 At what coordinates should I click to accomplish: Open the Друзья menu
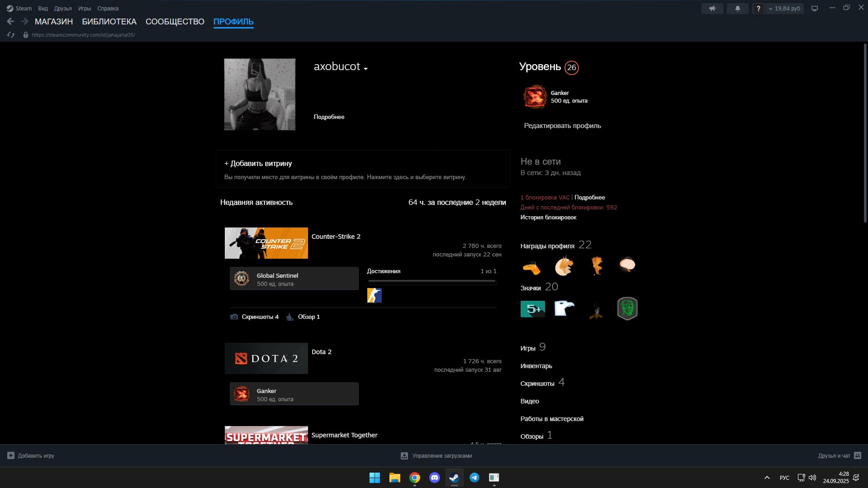(63, 9)
